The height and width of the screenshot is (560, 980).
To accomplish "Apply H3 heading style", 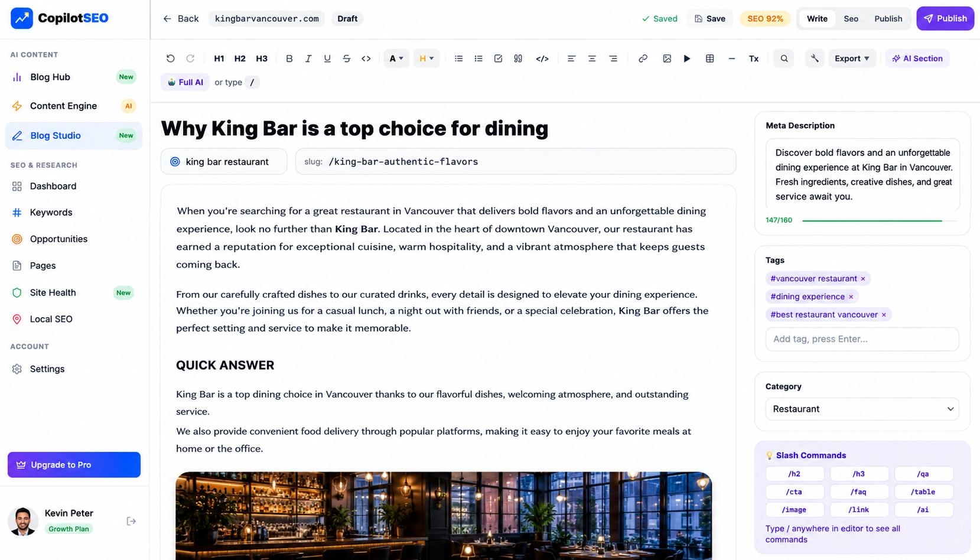I will pos(262,58).
